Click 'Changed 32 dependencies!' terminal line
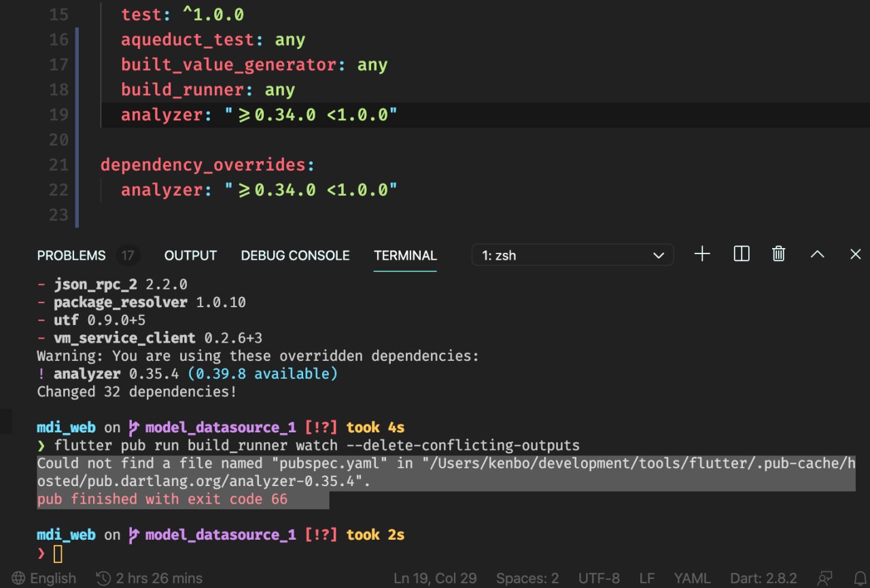 click(x=137, y=392)
